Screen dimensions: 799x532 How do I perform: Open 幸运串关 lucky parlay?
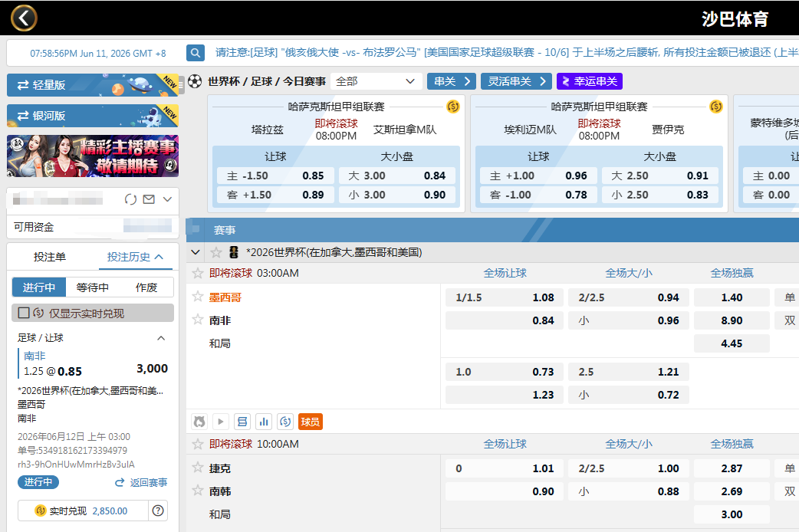tap(590, 81)
